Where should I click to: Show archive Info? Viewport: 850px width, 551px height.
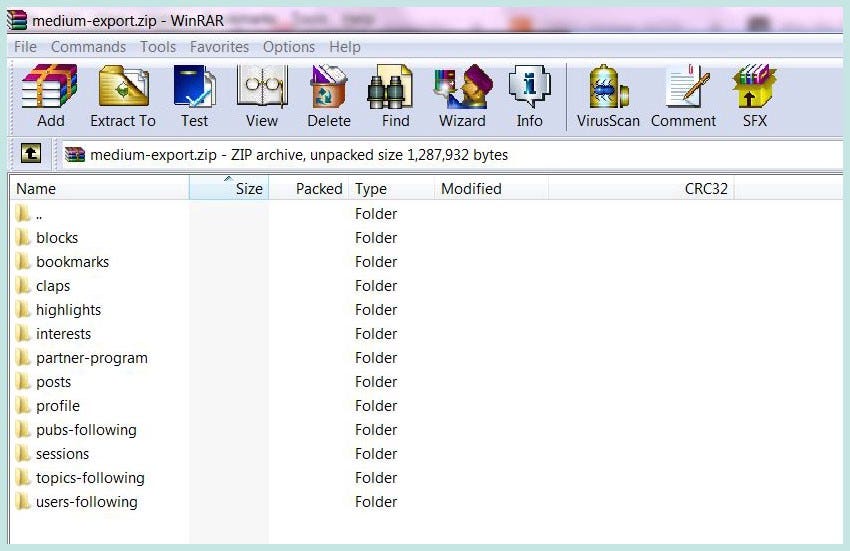tap(529, 86)
